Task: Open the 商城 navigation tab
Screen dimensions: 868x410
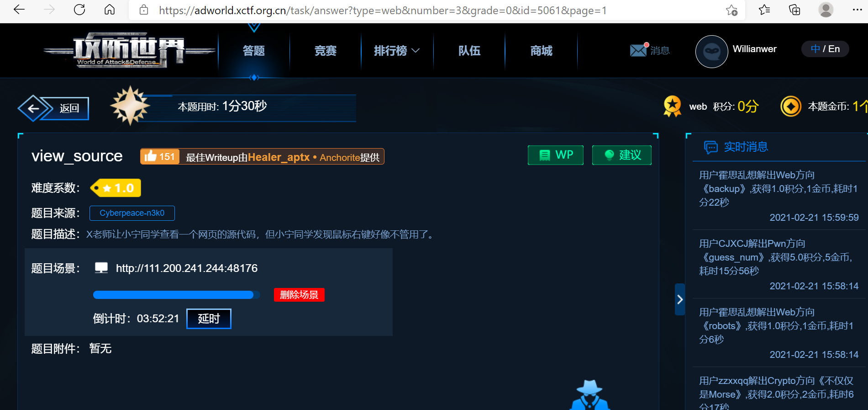Action: coord(542,51)
